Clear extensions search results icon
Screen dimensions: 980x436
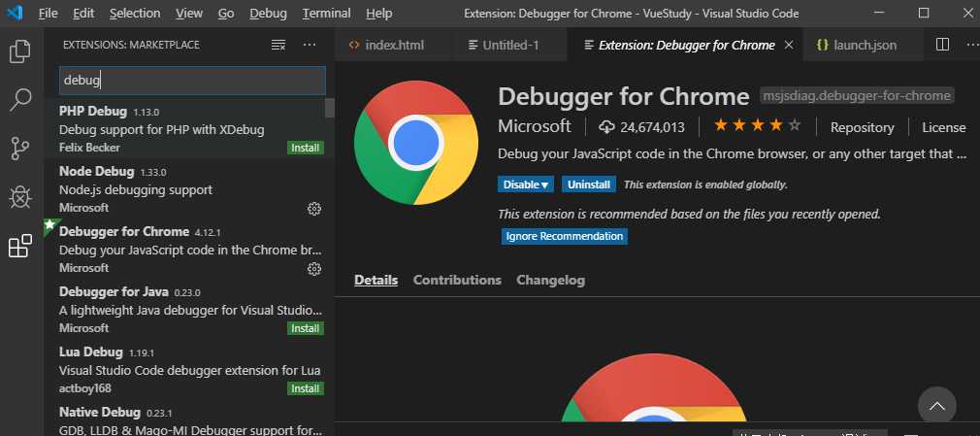click(278, 45)
